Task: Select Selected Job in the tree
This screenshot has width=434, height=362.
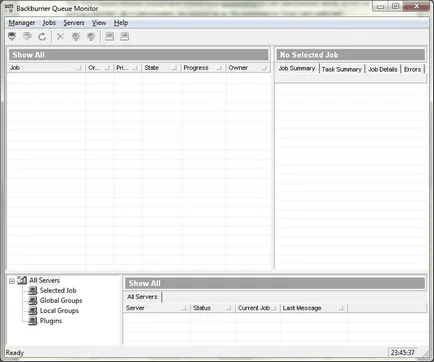Action: (58, 290)
